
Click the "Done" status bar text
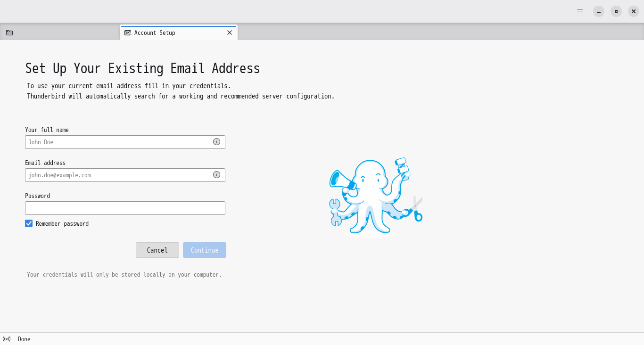pos(24,339)
